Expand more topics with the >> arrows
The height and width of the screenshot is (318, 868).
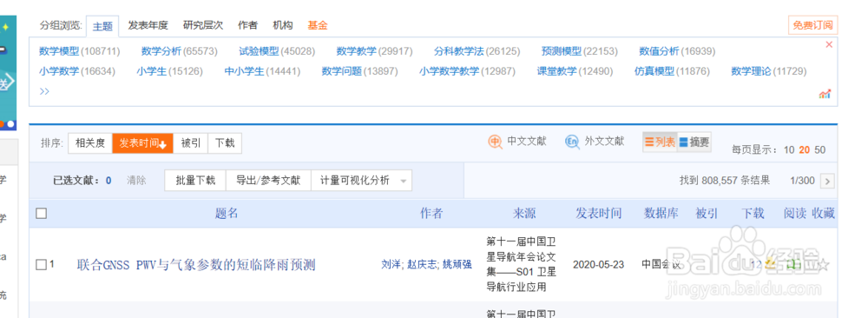coord(44,91)
